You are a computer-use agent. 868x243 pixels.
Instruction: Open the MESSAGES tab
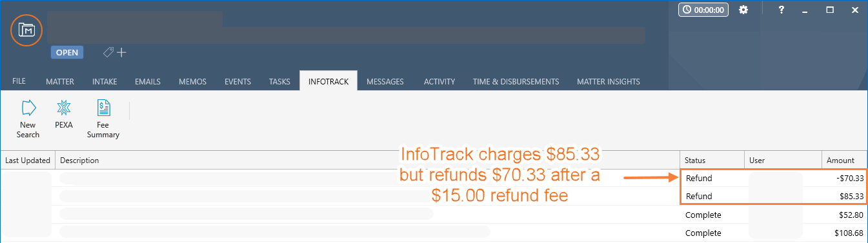point(385,81)
